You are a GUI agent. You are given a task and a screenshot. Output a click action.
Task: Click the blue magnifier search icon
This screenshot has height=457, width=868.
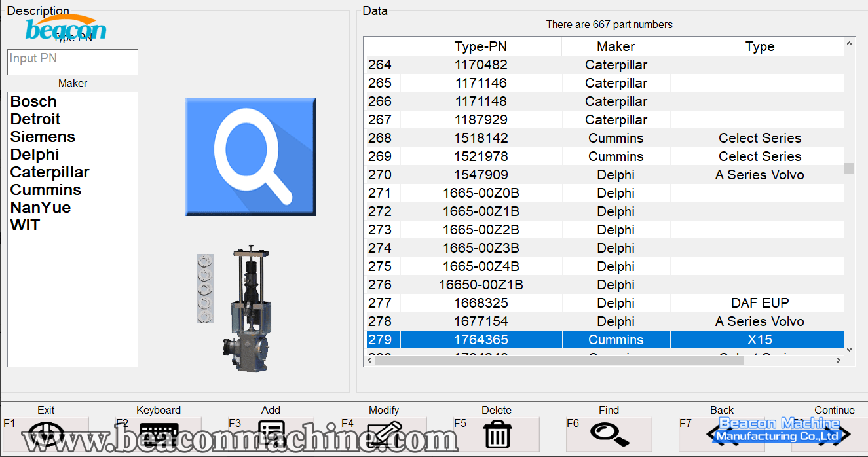click(x=250, y=156)
